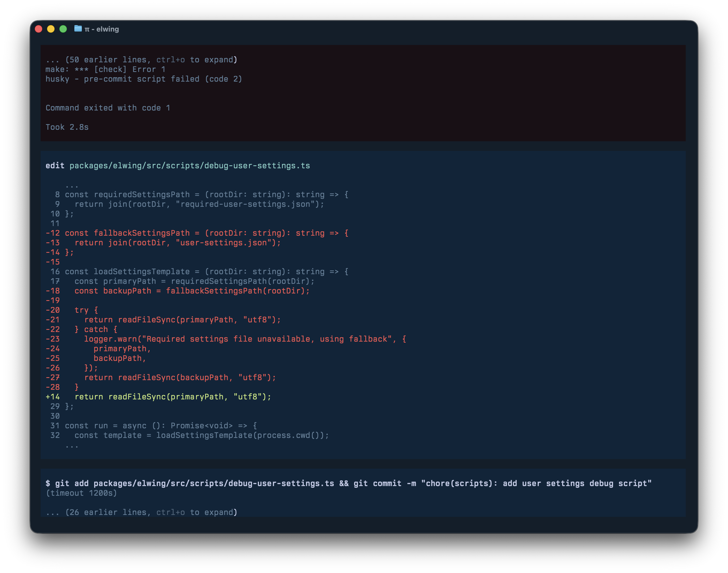Click the make check Error 1 line
The width and height of the screenshot is (728, 573).
click(x=106, y=69)
